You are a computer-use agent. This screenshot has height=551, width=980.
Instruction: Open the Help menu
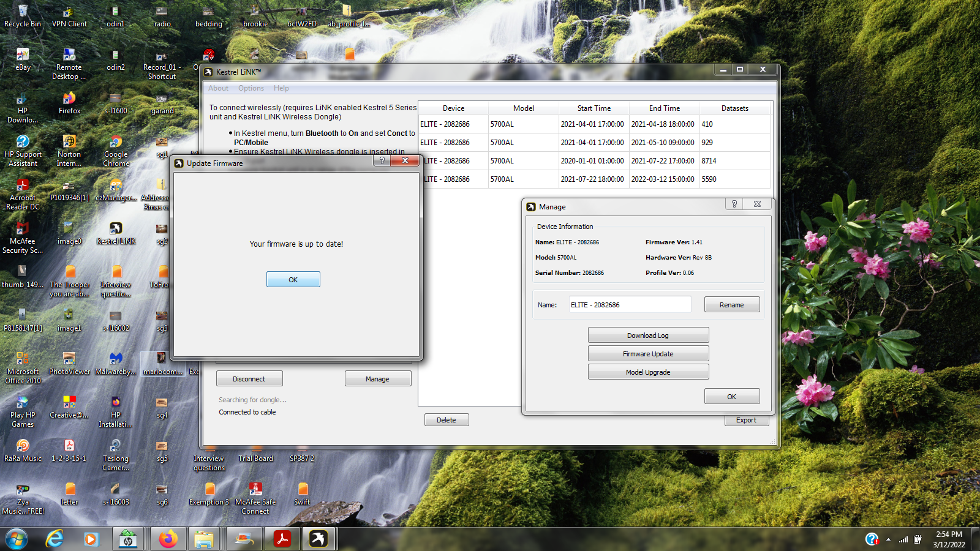coord(281,88)
